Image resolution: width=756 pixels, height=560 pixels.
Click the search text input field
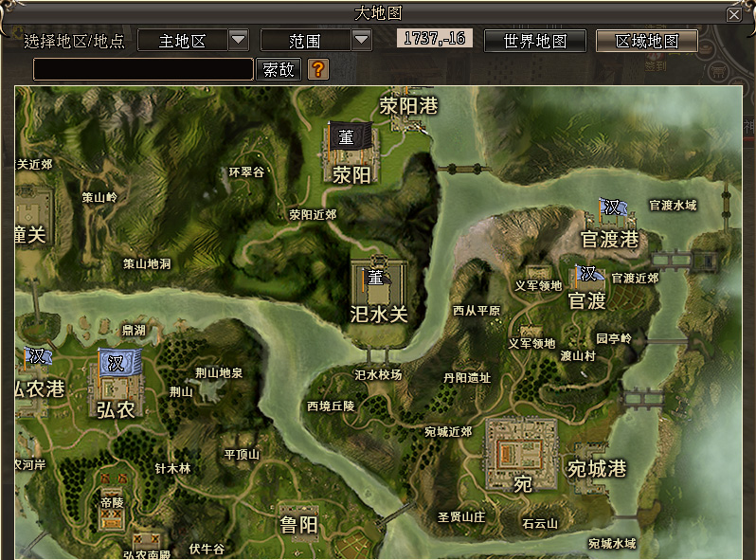[x=143, y=69]
